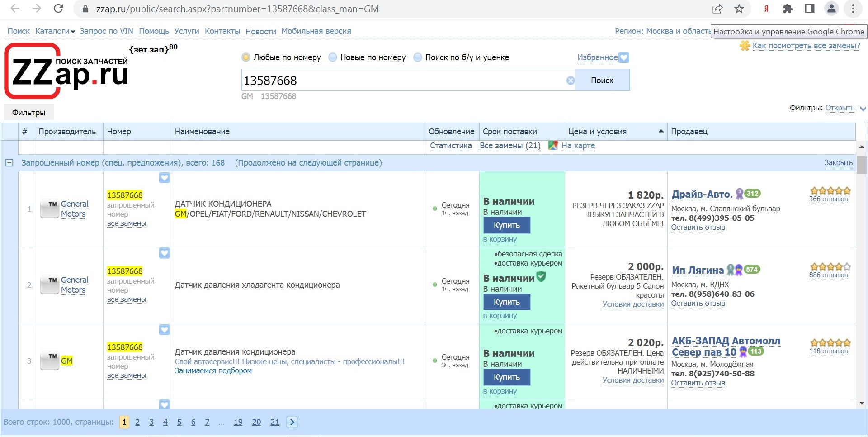868x437 pixels.
Task: Click the Поиск search button
Action: tap(602, 81)
